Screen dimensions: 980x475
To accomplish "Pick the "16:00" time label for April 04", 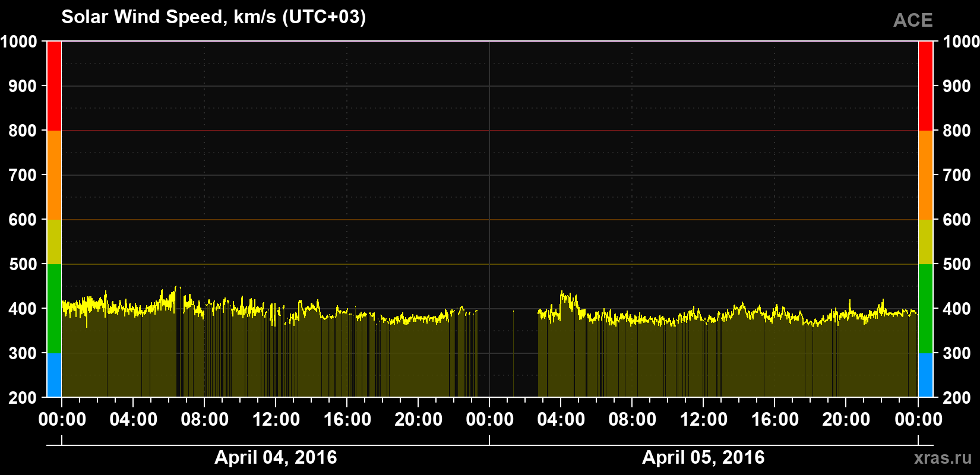I will coord(347,420).
